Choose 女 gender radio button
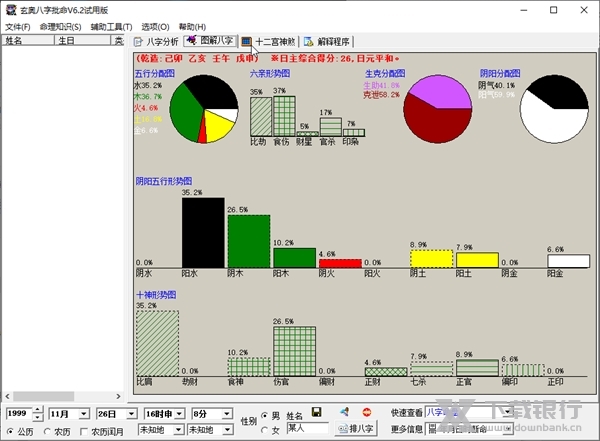This screenshot has width=600, height=441. click(x=265, y=430)
